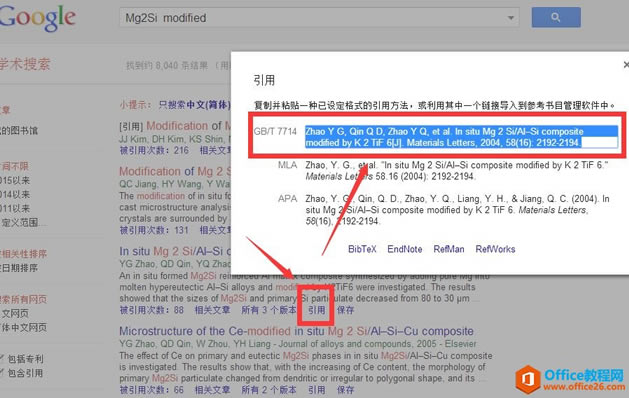Click 引用 under the In situ Mg 2 Si result
This screenshot has width=629, height=398.
[x=317, y=310]
